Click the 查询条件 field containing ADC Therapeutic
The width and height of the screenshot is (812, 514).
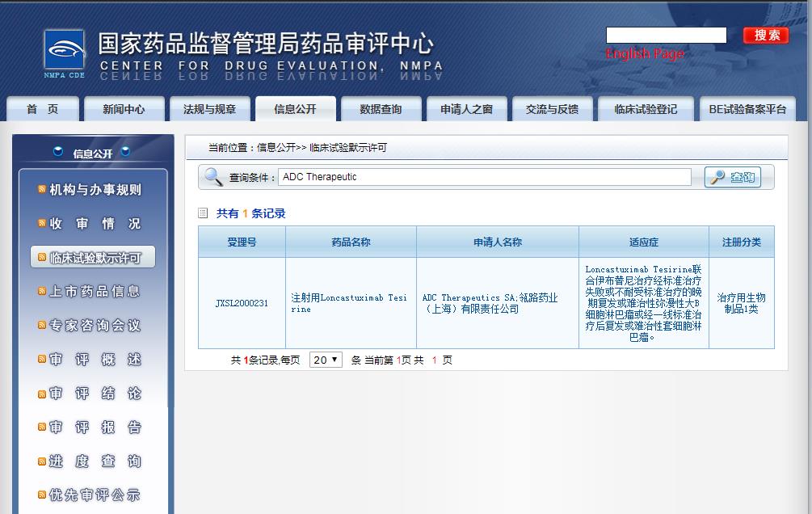(485, 177)
